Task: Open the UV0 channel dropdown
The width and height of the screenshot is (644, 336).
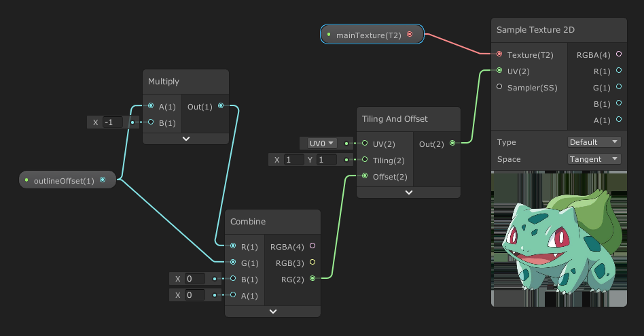Action: coord(322,143)
